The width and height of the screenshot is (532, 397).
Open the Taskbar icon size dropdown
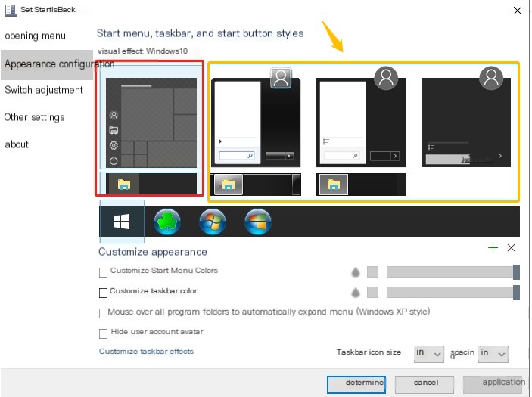[428, 354]
